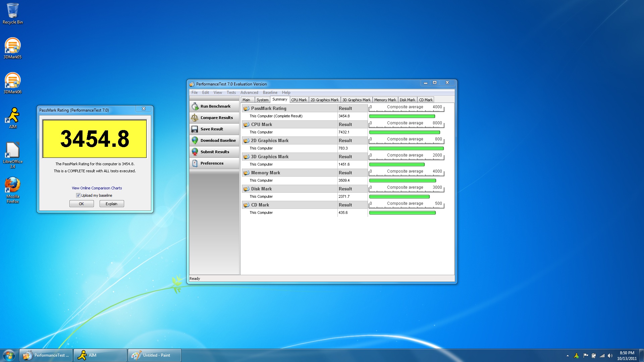Click the Action Center flag tray icon

click(586, 356)
